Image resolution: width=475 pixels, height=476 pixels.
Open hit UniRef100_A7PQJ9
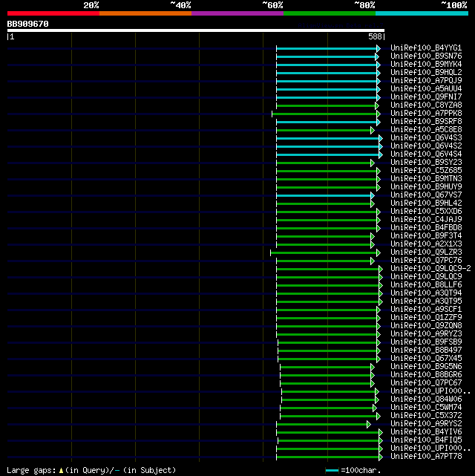click(x=426, y=81)
